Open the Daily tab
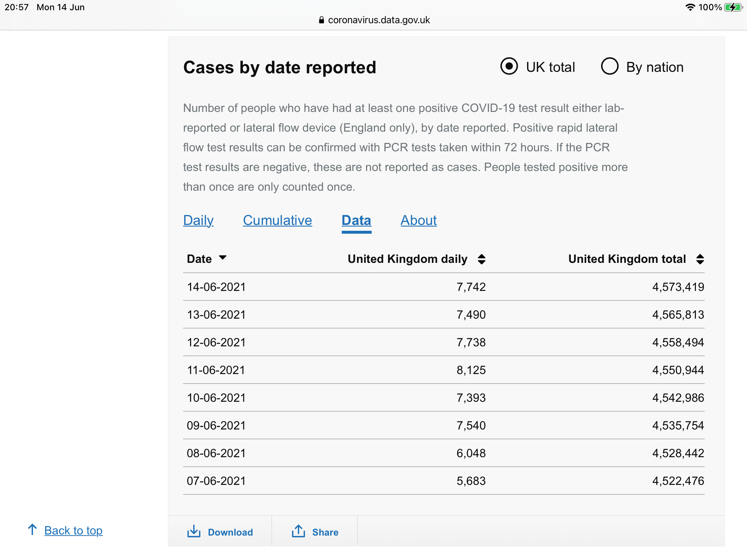The width and height of the screenshot is (747, 560). (198, 220)
